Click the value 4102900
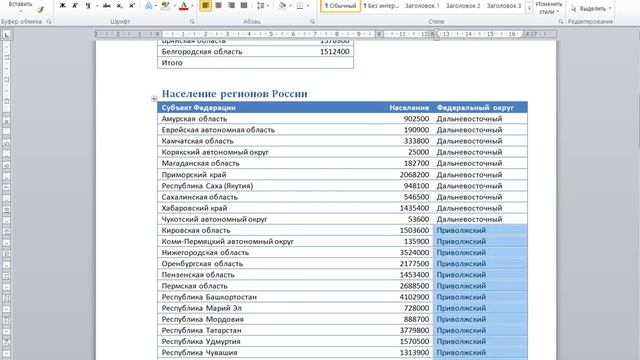This screenshot has width=640, height=360. (414, 297)
